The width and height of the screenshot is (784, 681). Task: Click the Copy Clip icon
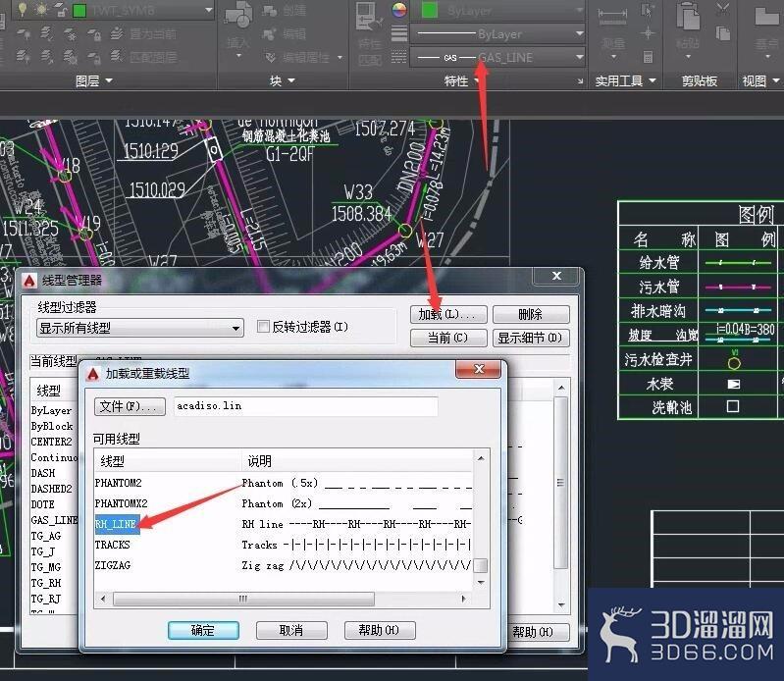click(x=722, y=34)
